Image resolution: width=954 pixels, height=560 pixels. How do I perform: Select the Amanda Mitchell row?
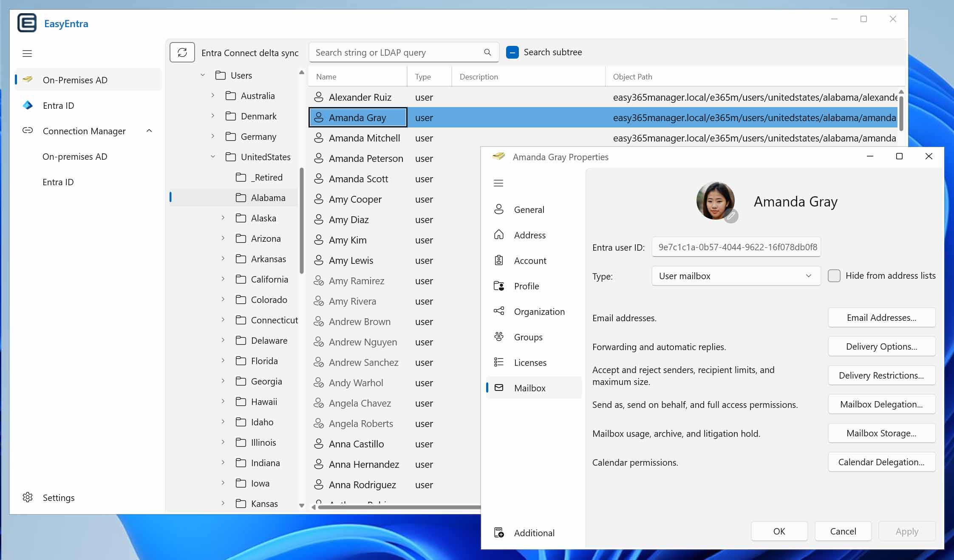tap(603, 138)
